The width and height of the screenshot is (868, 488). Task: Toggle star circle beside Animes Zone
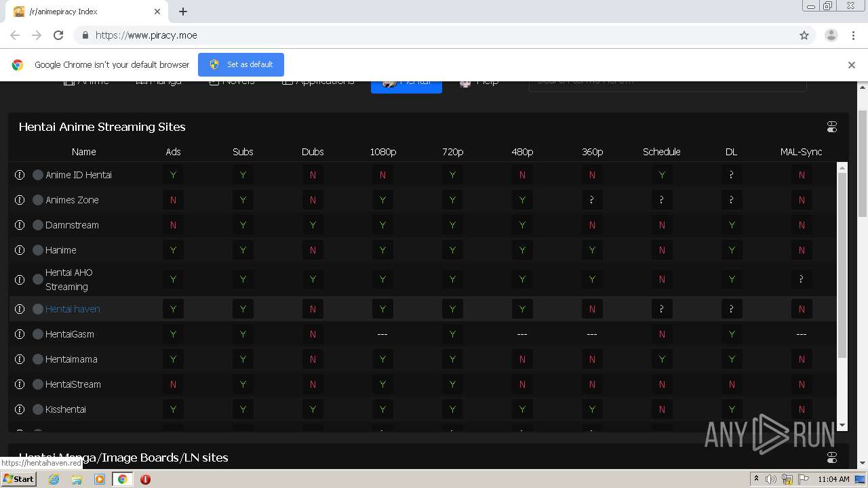(x=38, y=200)
